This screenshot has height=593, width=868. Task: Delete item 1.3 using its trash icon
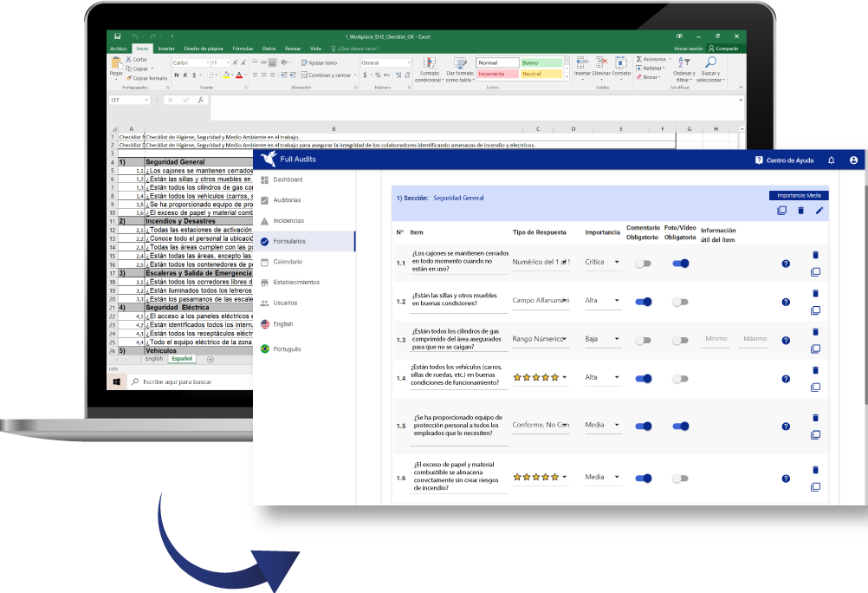click(815, 332)
